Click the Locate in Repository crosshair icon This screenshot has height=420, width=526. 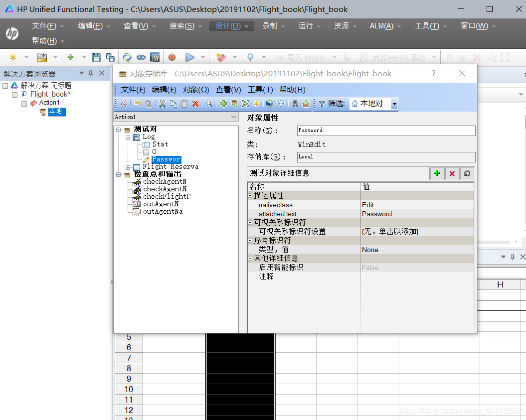click(x=281, y=104)
